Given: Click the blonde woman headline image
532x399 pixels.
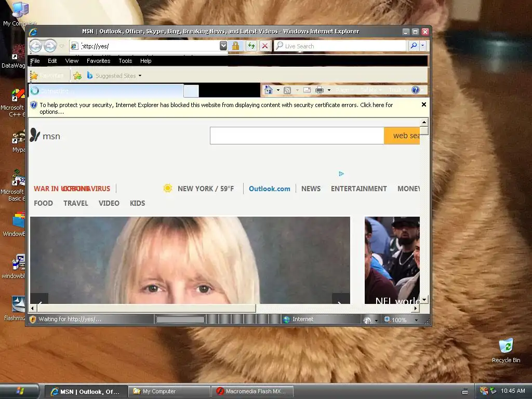Looking at the screenshot, I should pos(190,260).
